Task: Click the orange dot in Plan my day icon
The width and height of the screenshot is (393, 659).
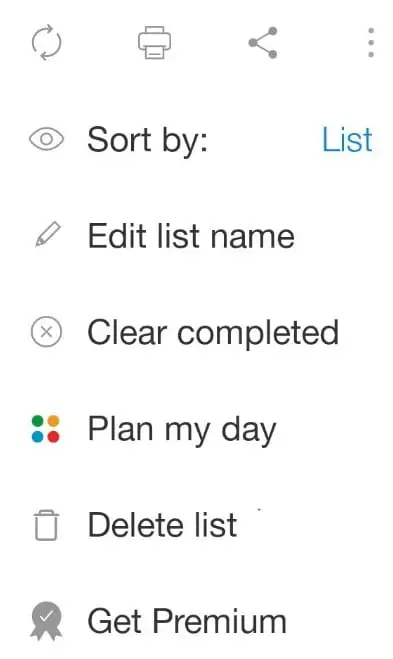Action: click(53, 421)
